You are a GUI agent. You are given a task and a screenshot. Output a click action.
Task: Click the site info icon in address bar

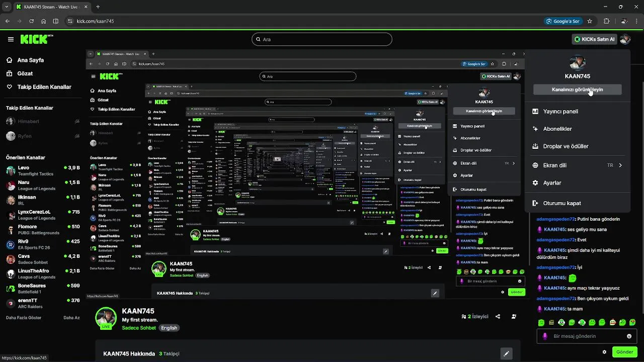coord(70,21)
